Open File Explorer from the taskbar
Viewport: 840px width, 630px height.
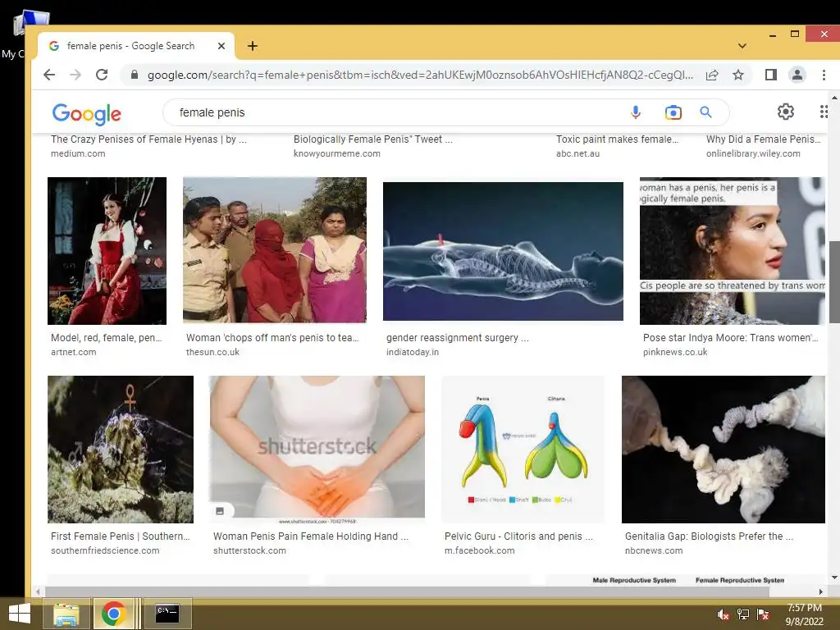pyautogui.click(x=66, y=614)
